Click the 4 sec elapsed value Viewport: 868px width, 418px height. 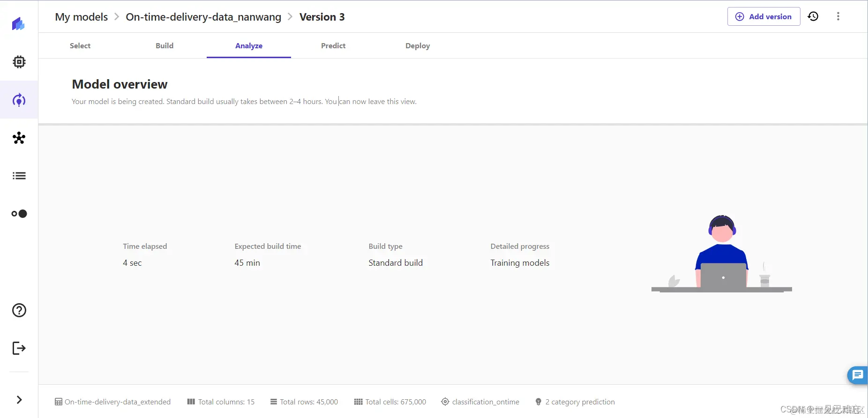[132, 263]
